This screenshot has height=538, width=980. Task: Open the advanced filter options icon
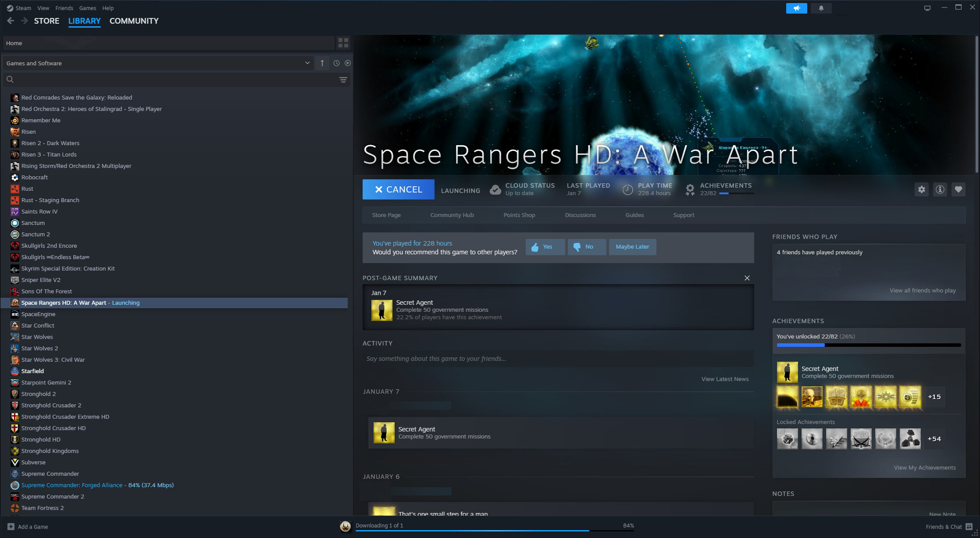(343, 79)
